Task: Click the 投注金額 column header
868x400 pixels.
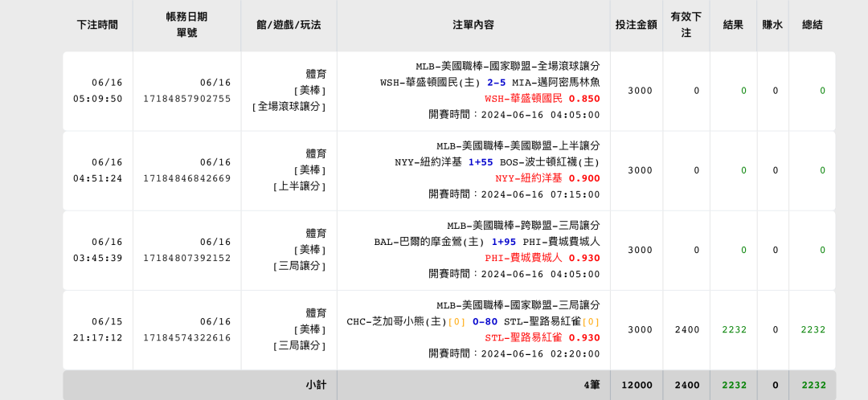Action: tap(636, 25)
